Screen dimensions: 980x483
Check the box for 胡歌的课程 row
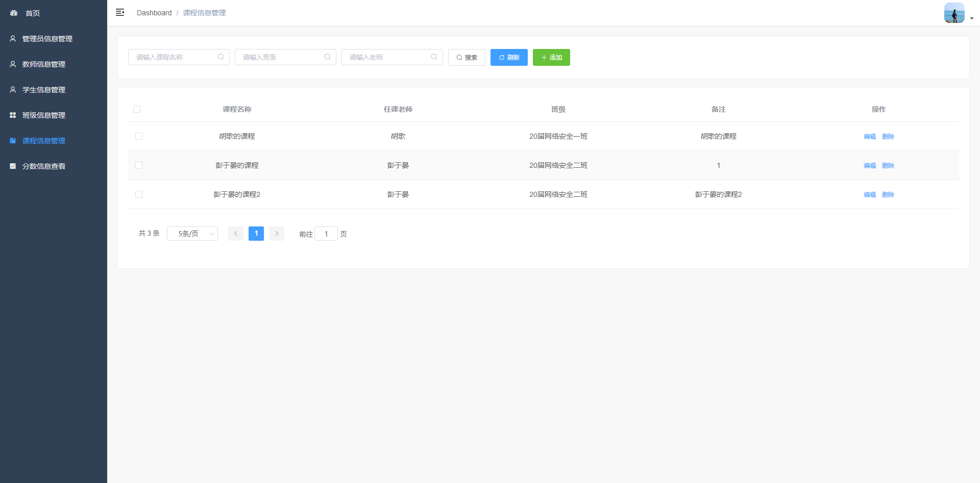point(139,136)
